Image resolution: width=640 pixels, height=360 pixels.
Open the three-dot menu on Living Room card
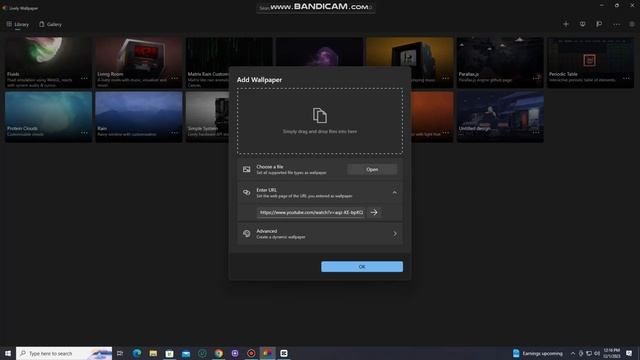[175, 78]
